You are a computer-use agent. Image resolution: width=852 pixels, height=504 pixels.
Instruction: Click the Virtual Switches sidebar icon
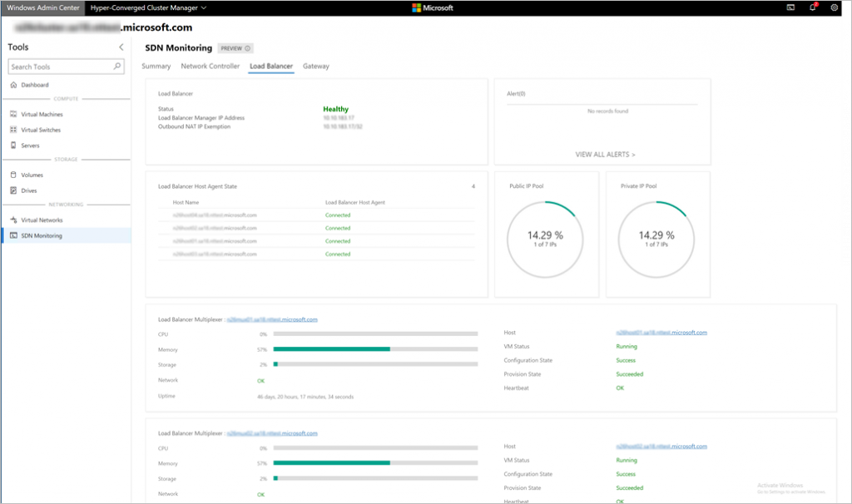point(13,130)
